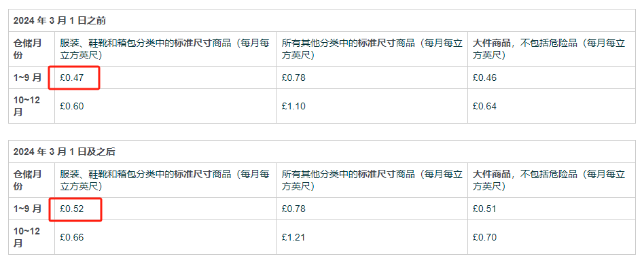644x265 pixels.
Task: Click £0.78 in second table's 1~9 月 row
Action: (293, 209)
